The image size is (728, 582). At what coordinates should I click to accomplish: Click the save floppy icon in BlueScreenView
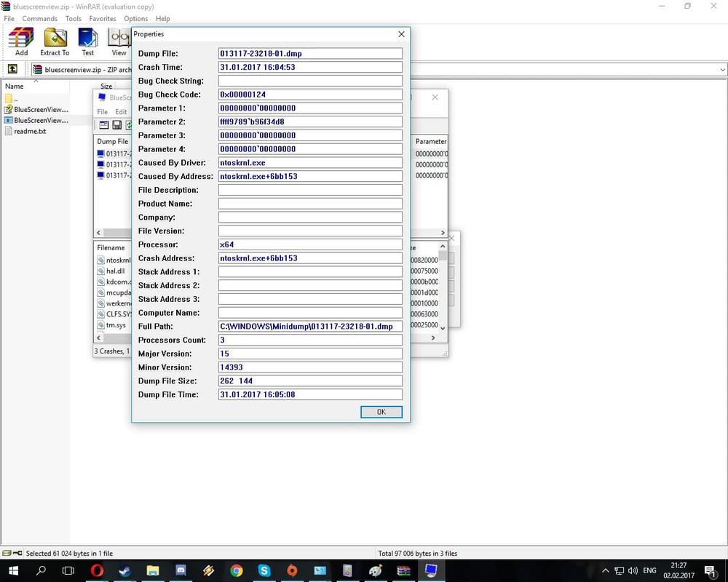click(117, 125)
